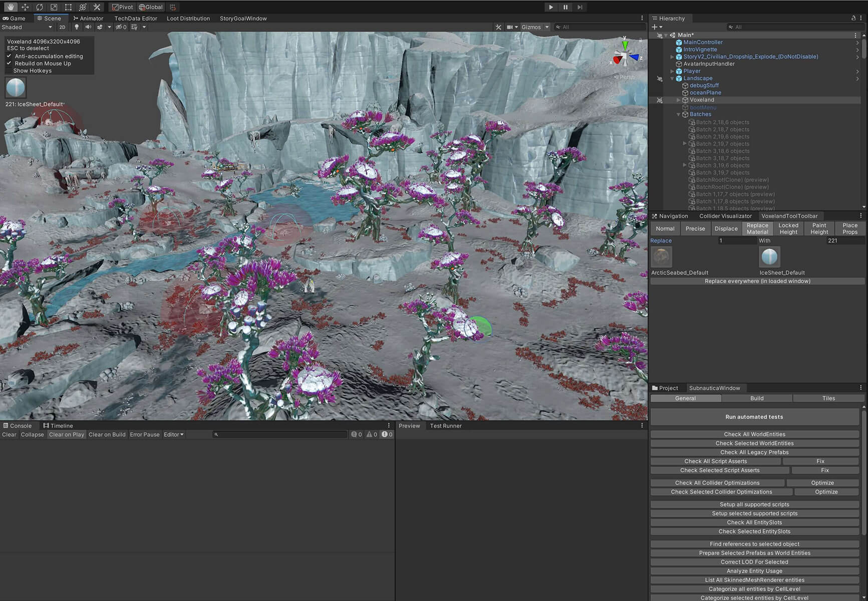Viewport: 868px width, 601px height.
Task: Open the Gizmos dropdown menu
Action: tap(534, 27)
